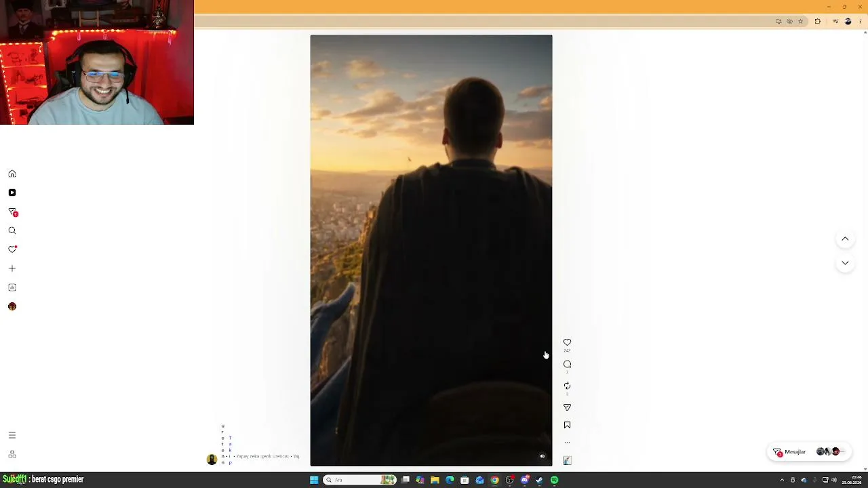Toggle the reel's sound with the speaker button
Viewport: 868px width, 488px height.
coord(542,456)
